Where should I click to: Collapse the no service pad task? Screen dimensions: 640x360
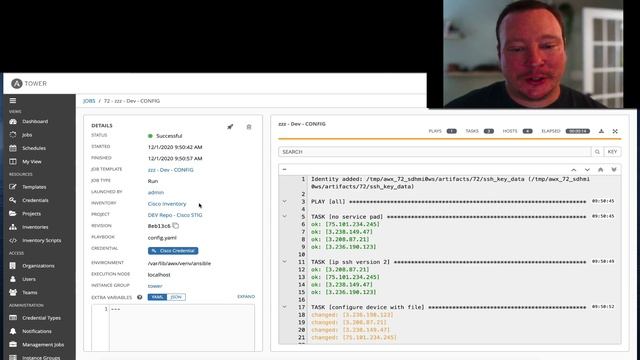284,216
